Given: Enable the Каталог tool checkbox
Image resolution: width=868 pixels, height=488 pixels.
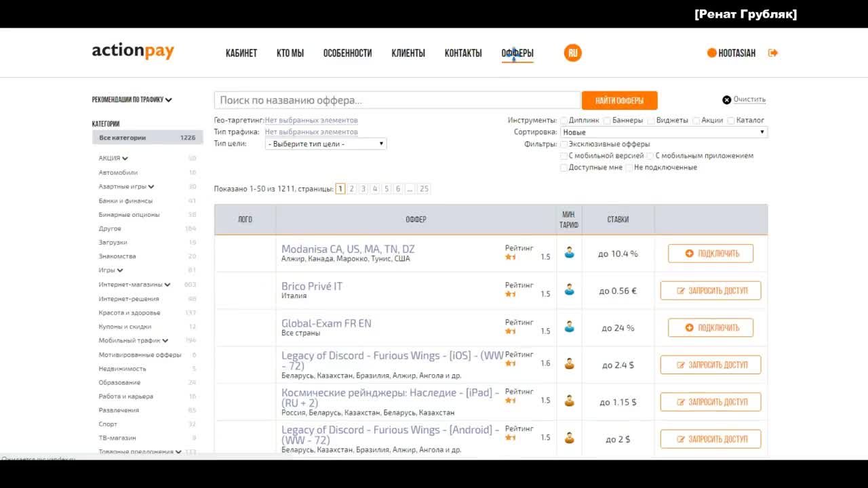Looking at the screenshot, I should 731,121.
